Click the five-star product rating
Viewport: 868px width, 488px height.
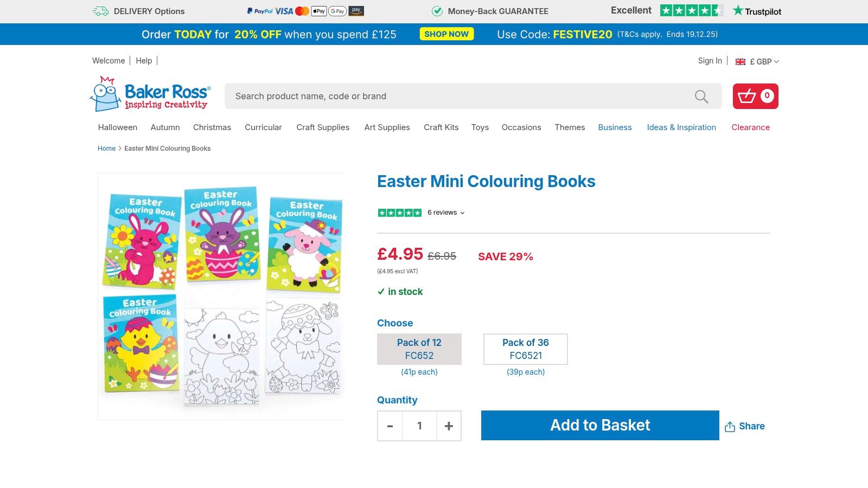(400, 213)
